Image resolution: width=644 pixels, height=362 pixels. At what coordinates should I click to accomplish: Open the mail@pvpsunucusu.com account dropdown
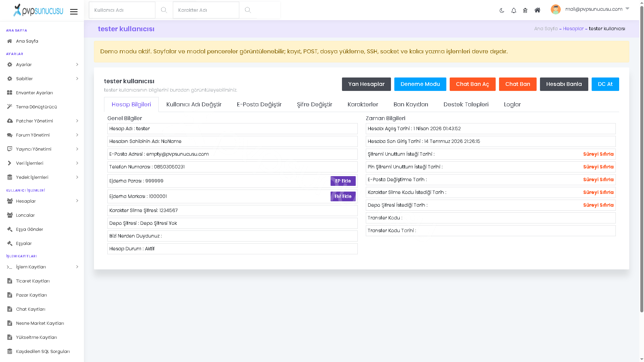click(x=590, y=9)
